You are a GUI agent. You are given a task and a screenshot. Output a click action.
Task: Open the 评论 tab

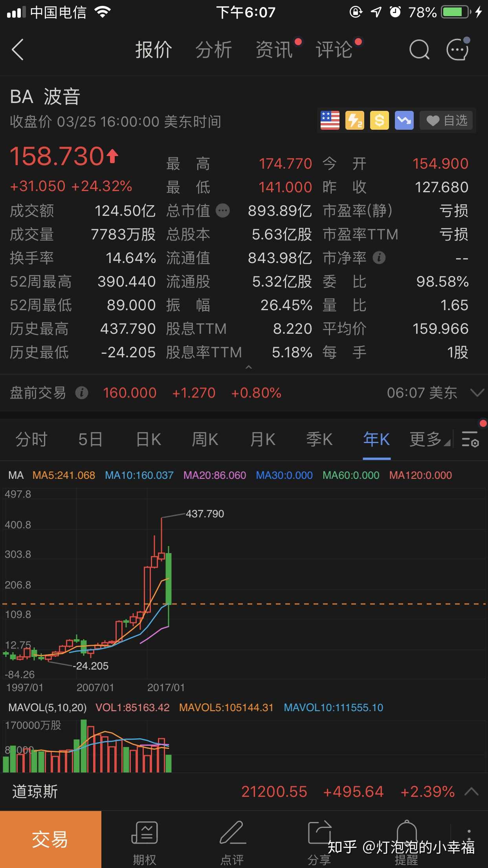point(334,50)
